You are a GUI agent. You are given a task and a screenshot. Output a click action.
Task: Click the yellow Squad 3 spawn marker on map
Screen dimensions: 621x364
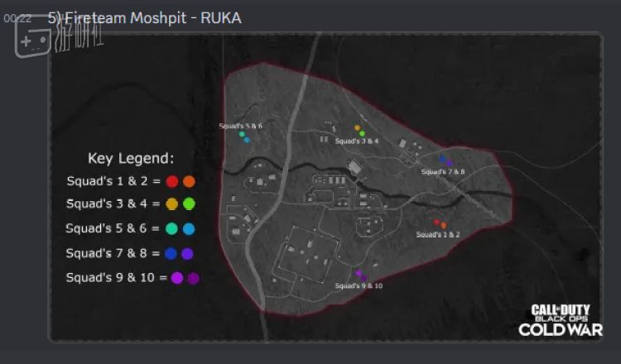coord(357,127)
